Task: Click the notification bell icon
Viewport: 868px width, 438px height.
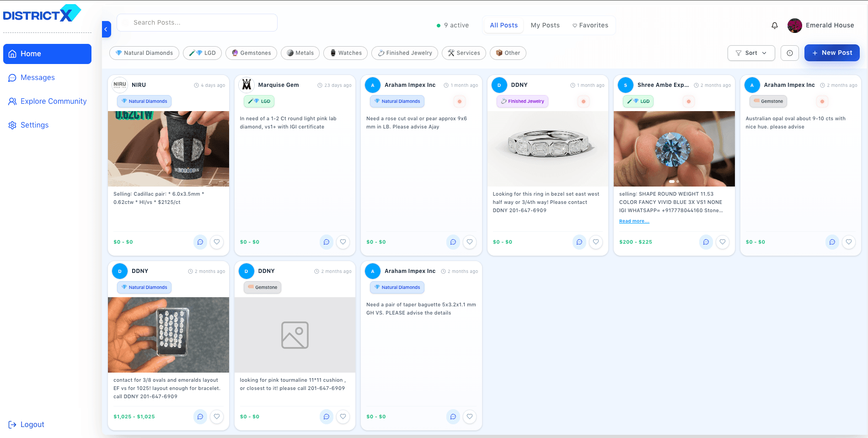Action: 774,26
